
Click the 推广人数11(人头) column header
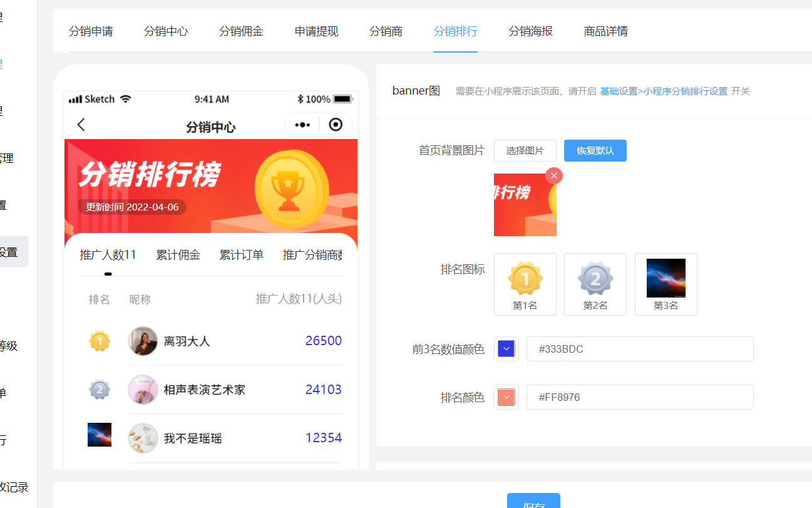coord(299,299)
